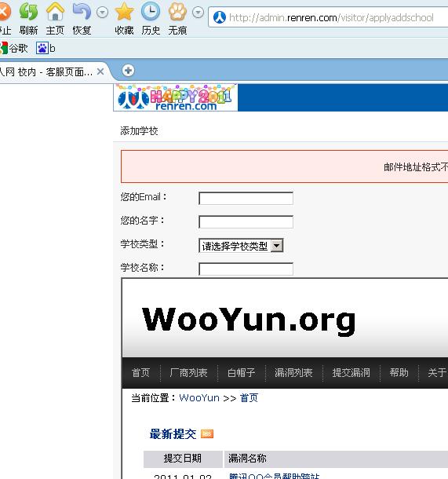Viewport: 448px width, 479px height.
Task: Click the 首页 breadcrumb link
Action: [x=249, y=398]
